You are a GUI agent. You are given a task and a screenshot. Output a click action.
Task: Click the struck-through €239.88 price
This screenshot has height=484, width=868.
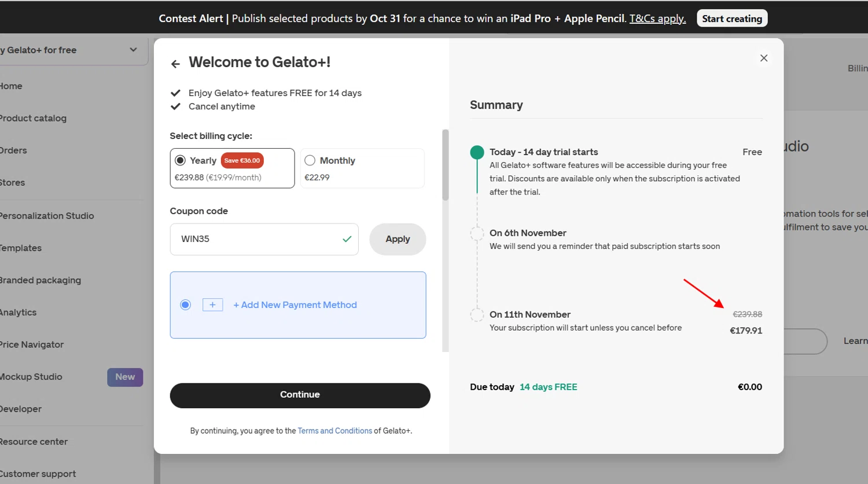pos(748,314)
